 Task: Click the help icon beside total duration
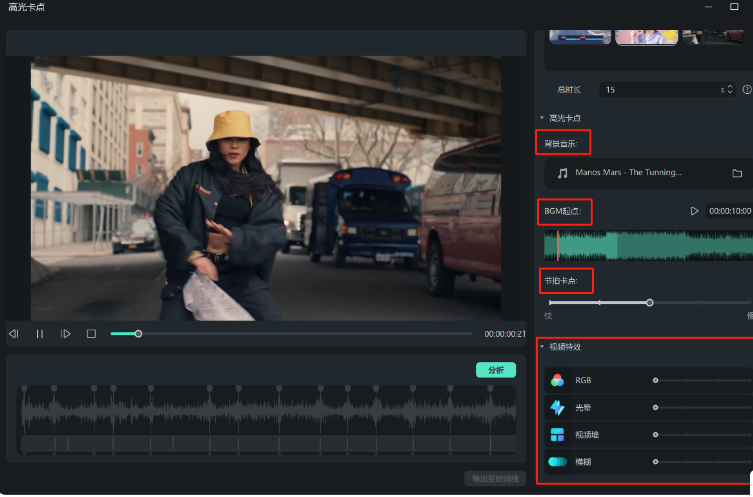(x=746, y=90)
